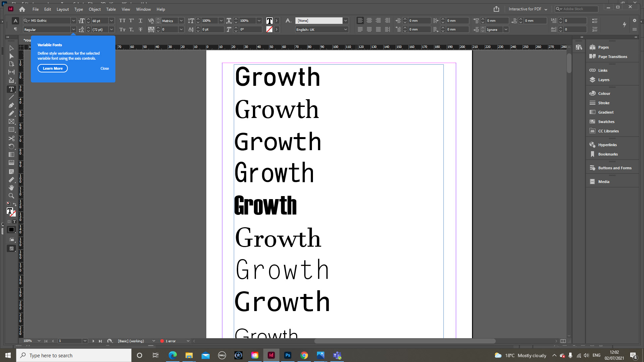This screenshot has width=644, height=362.
Task: Select the Zoom tool
Action: tap(11, 196)
